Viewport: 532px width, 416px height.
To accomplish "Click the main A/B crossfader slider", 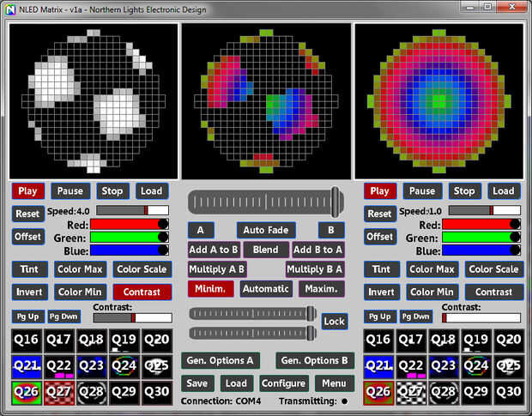I will pyautogui.click(x=266, y=202).
